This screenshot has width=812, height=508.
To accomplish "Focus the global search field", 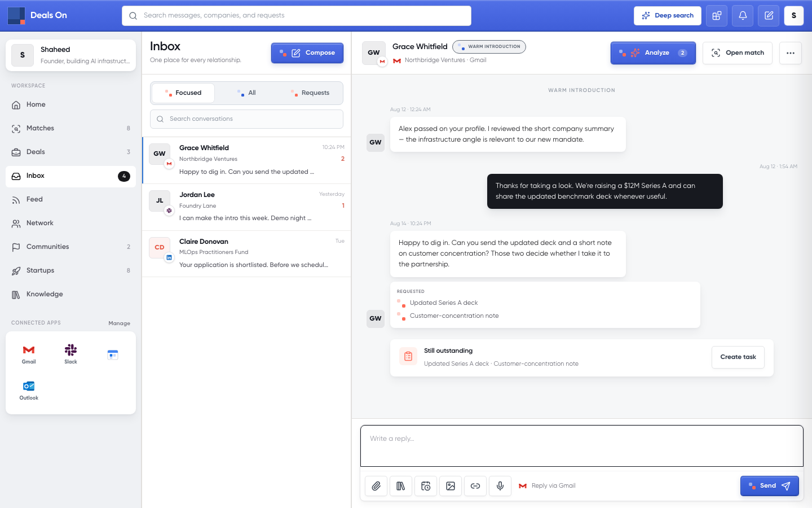I will click(297, 16).
